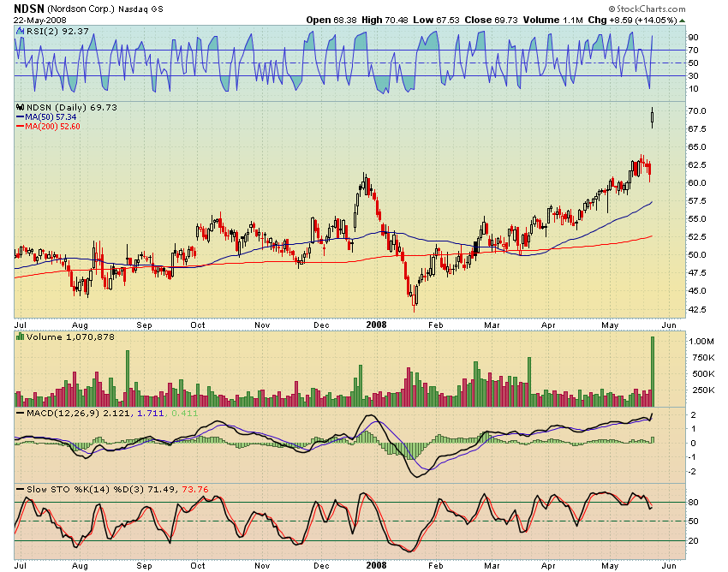Click the Aug label under the price chart
Viewport: 728px width, 572px height.
point(80,325)
